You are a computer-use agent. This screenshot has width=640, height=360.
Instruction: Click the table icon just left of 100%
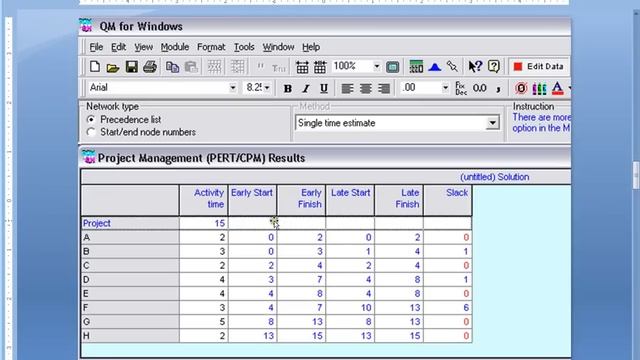click(320, 67)
